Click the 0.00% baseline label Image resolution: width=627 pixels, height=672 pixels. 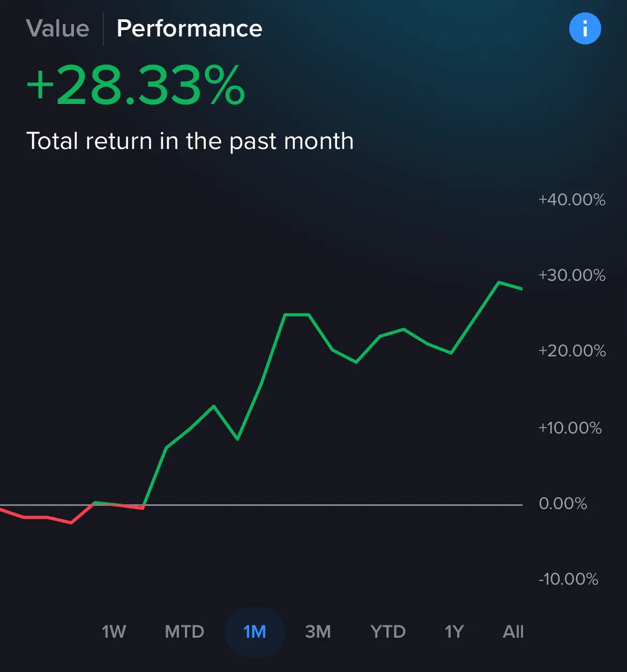tap(563, 504)
